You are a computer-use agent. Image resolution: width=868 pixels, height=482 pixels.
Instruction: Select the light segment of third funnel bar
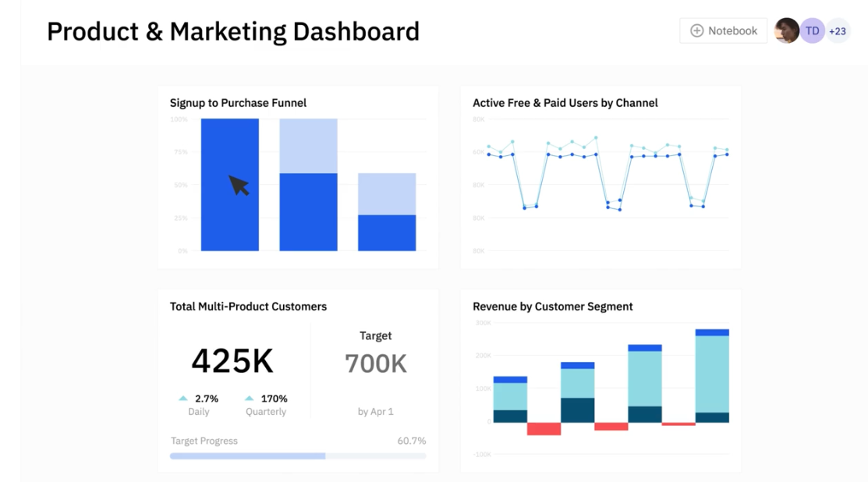(387, 193)
